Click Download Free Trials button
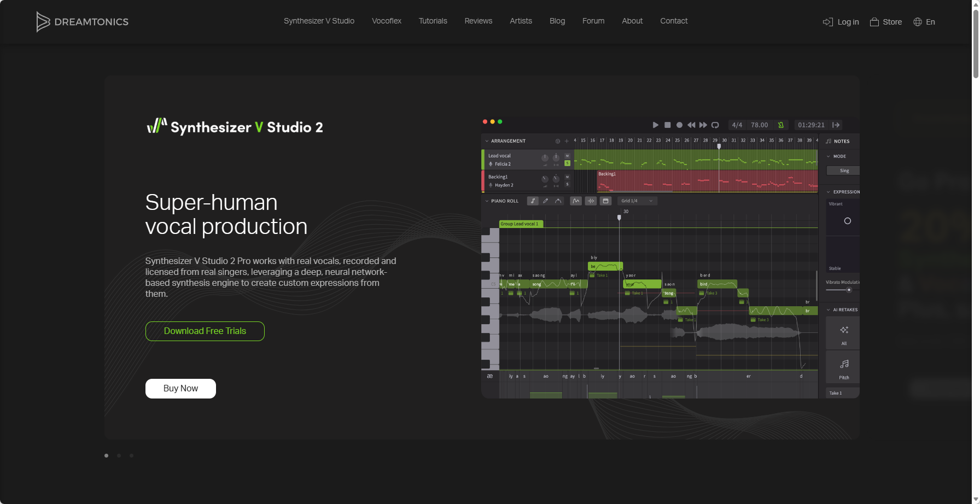 pos(205,331)
